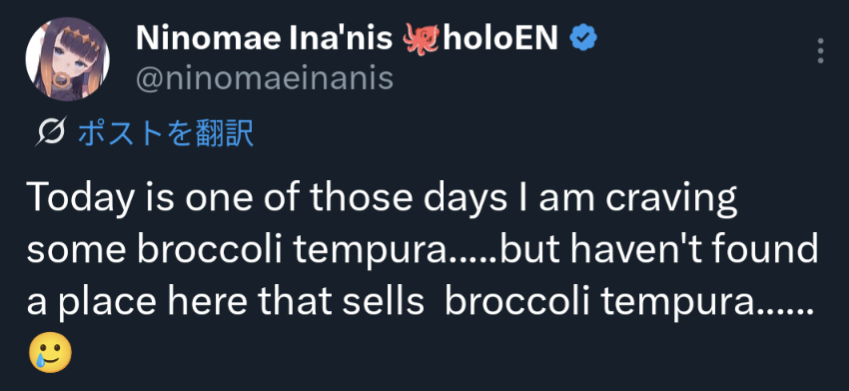Click the red octopus emoji in display name

(420, 38)
